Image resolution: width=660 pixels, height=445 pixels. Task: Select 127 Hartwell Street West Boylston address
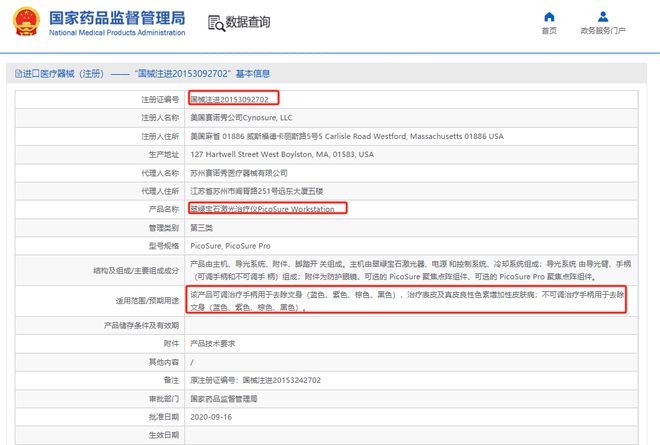(x=282, y=155)
